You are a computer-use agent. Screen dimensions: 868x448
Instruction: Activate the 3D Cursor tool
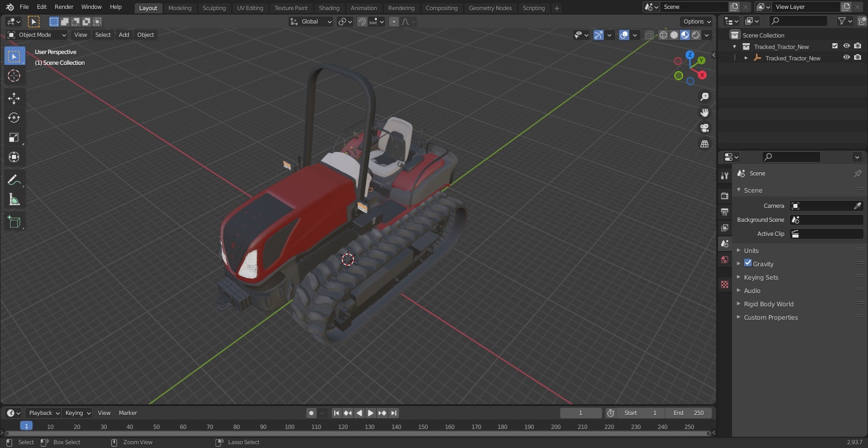(14, 76)
